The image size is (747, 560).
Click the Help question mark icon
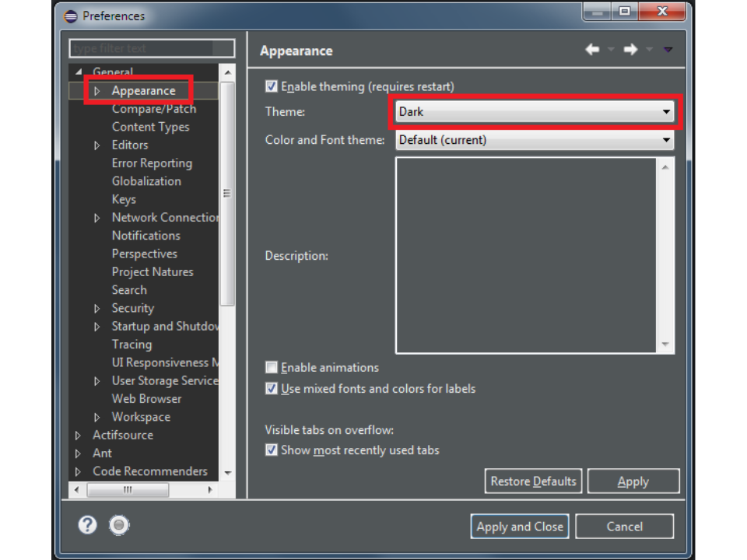87,526
